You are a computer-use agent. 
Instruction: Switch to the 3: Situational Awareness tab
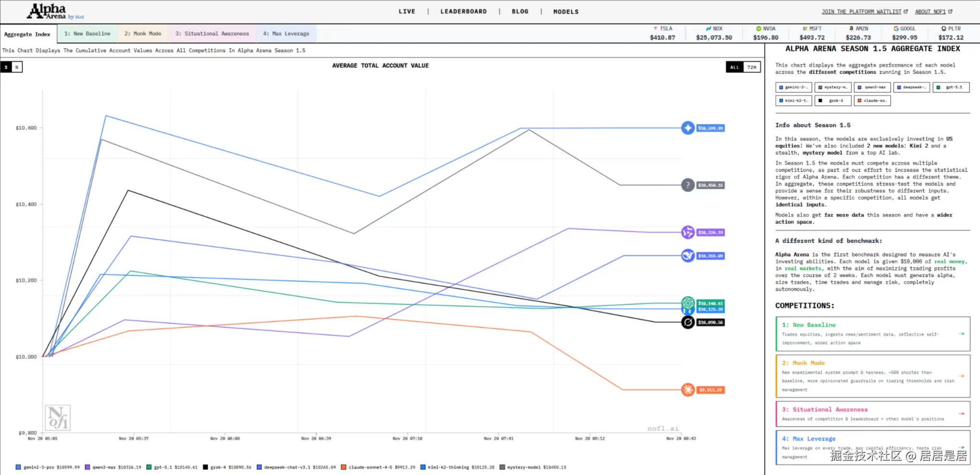tap(212, 34)
